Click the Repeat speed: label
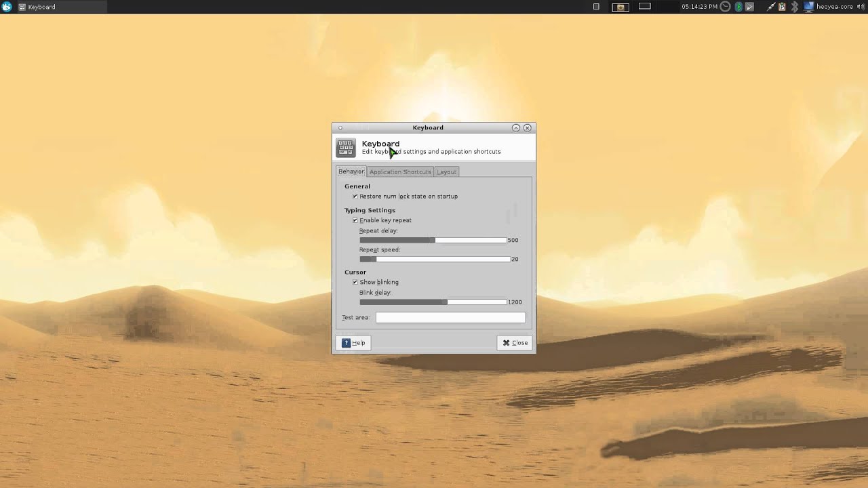The width and height of the screenshot is (868, 488). tap(380, 249)
